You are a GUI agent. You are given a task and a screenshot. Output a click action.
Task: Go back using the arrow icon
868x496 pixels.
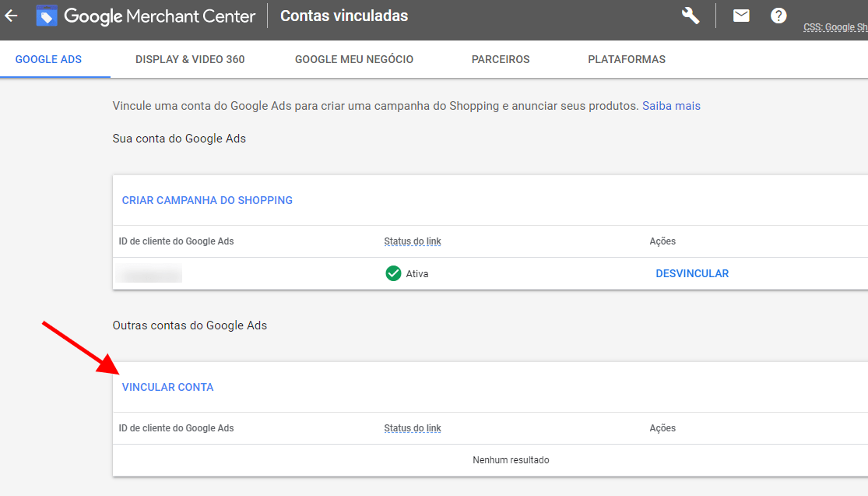[x=11, y=16]
